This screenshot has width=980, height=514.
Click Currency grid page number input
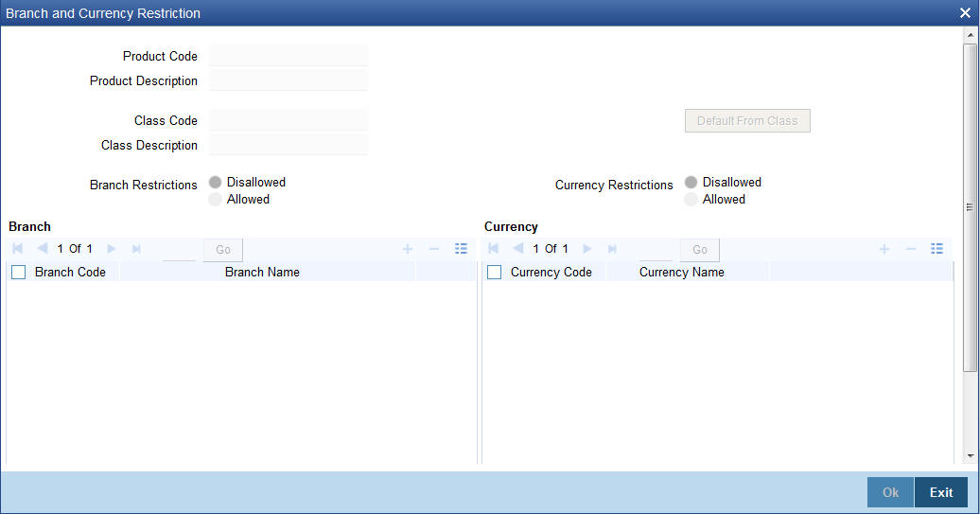click(656, 250)
